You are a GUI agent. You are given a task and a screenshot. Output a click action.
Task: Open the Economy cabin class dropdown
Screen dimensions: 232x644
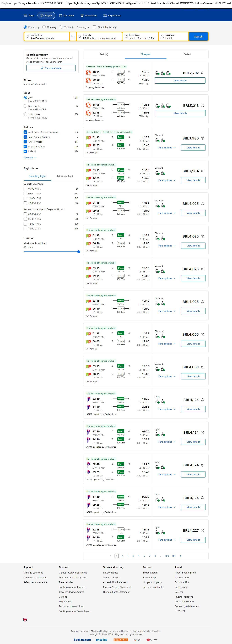coord(83,27)
